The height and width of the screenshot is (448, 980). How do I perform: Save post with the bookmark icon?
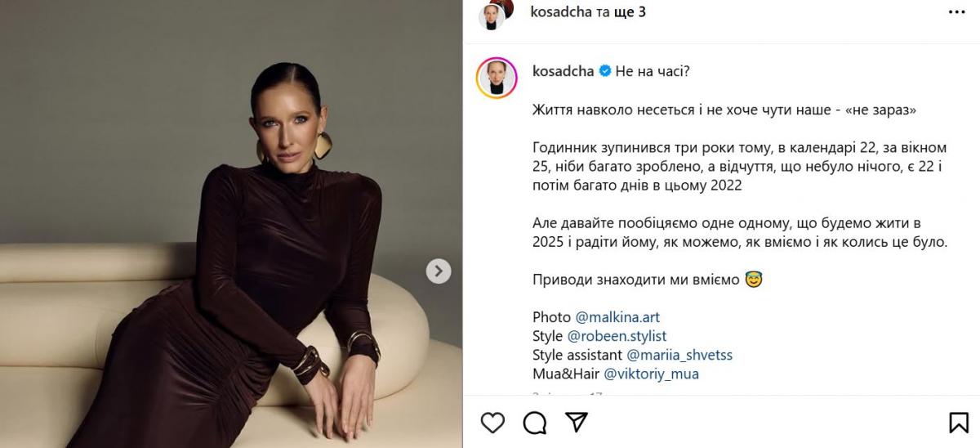(959, 423)
